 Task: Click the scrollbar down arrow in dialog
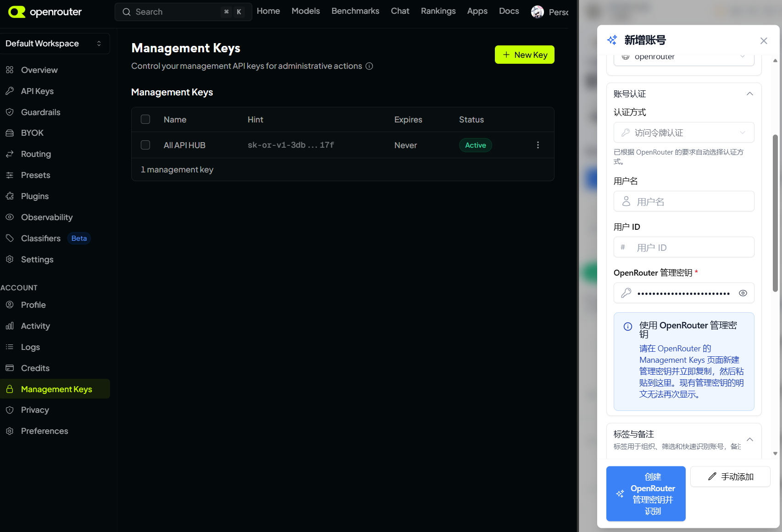click(x=775, y=454)
